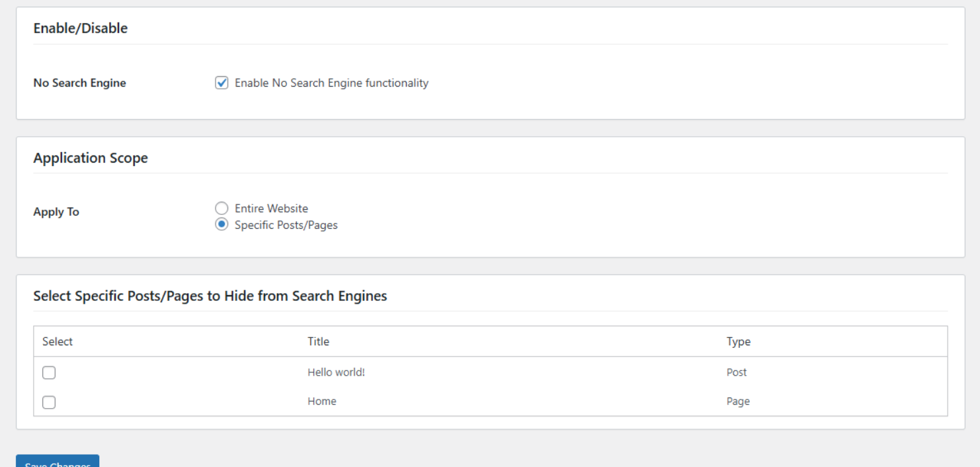Click the Type column header

click(737, 341)
